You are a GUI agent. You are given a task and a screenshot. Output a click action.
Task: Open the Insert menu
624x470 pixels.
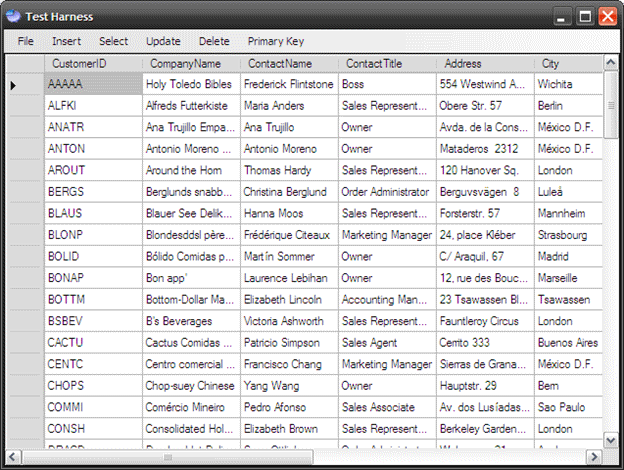66,41
